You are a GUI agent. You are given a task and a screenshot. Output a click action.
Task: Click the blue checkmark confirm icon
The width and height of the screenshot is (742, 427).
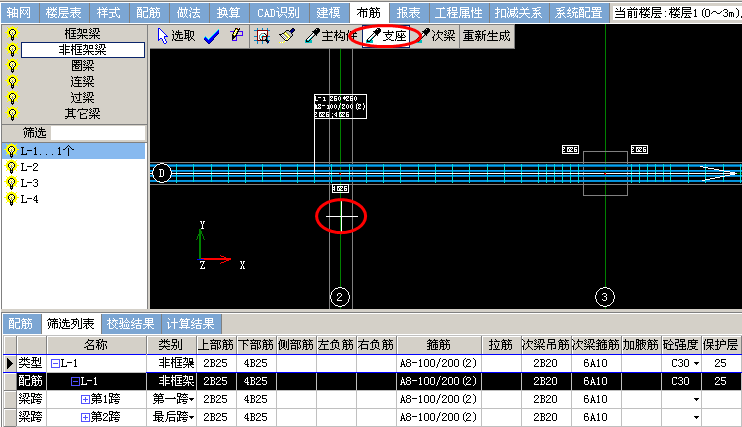click(x=211, y=36)
